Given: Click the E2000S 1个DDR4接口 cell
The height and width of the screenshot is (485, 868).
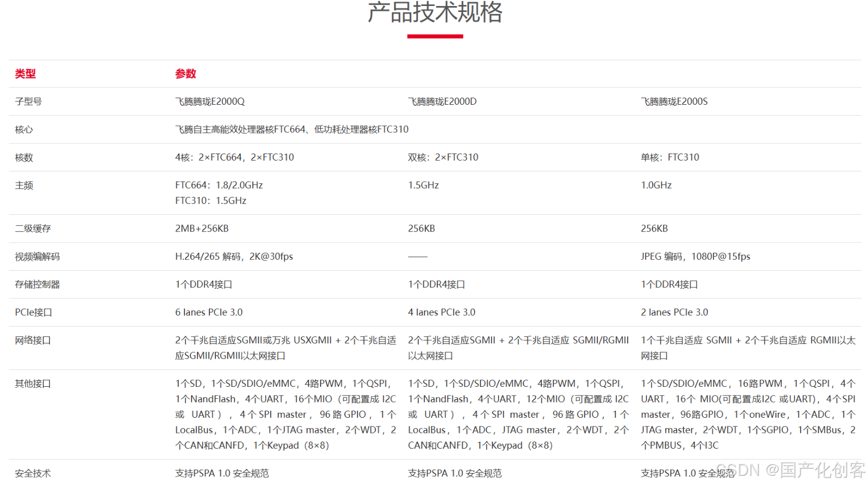Looking at the screenshot, I should (669, 284).
